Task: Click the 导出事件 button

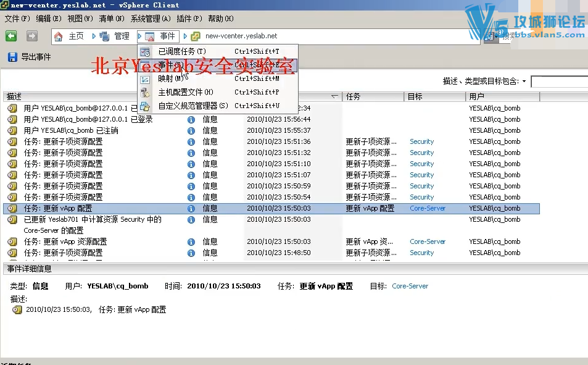Action: pos(29,57)
